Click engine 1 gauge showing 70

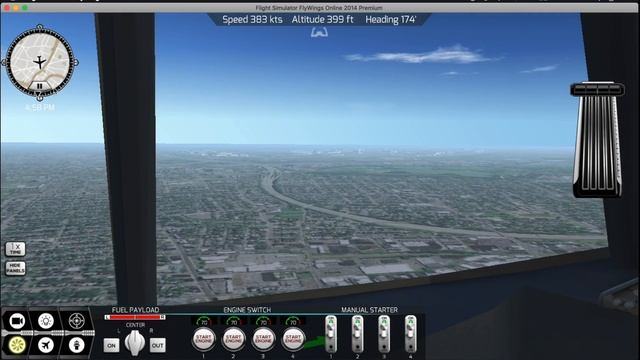pyautogui.click(x=204, y=322)
